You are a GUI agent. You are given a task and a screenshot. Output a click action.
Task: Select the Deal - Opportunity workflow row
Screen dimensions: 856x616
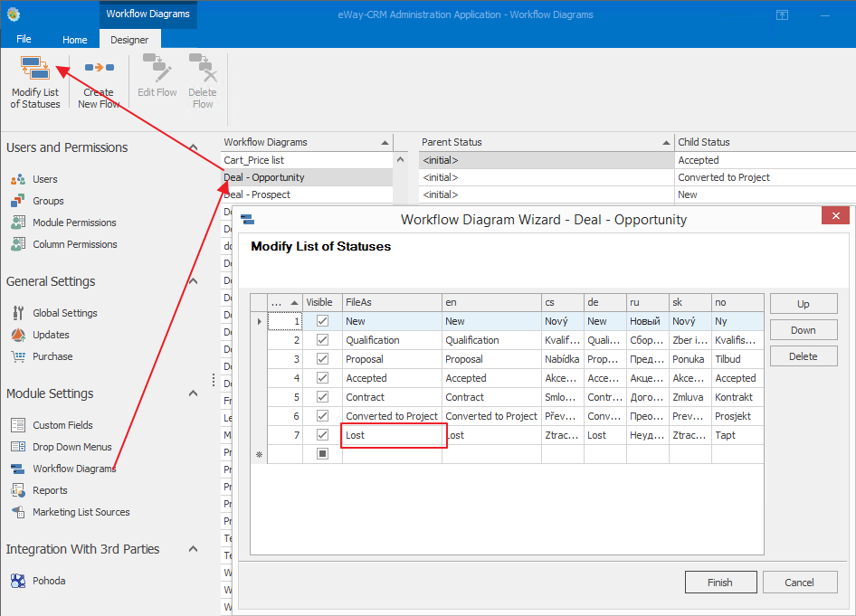(x=307, y=177)
